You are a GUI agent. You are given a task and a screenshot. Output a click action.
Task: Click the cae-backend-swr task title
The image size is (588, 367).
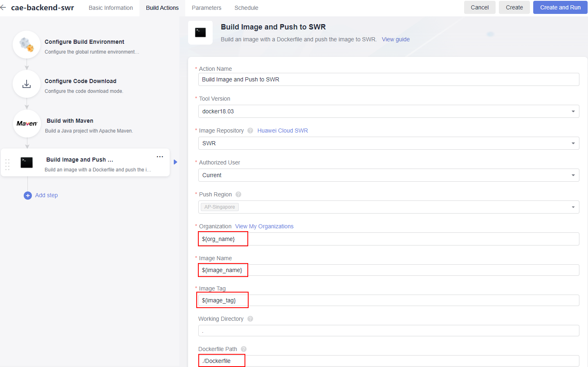coord(43,7)
